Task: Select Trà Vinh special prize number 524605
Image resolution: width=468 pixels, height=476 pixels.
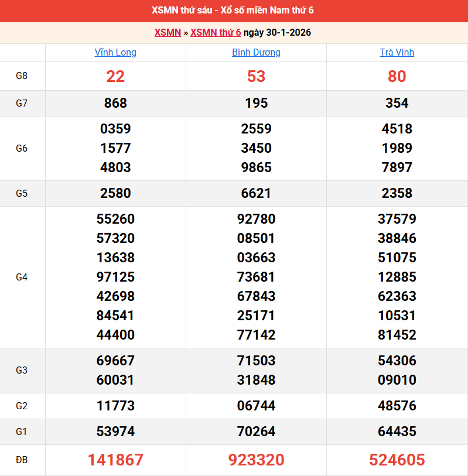Action: point(397,460)
